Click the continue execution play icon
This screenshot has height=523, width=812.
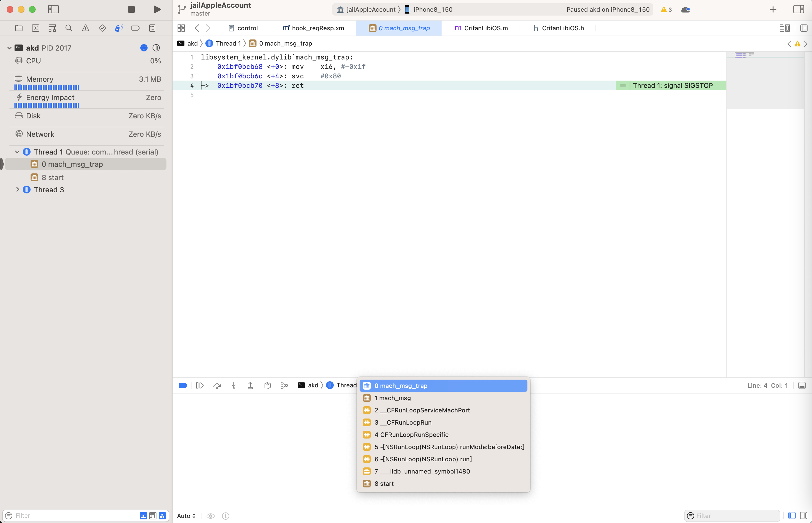201,385
